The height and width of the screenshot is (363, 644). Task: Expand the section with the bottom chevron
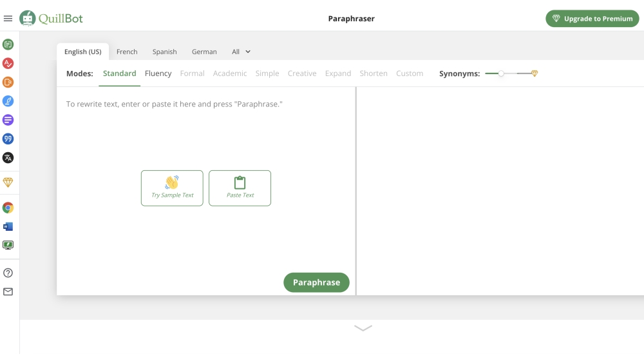click(x=363, y=328)
